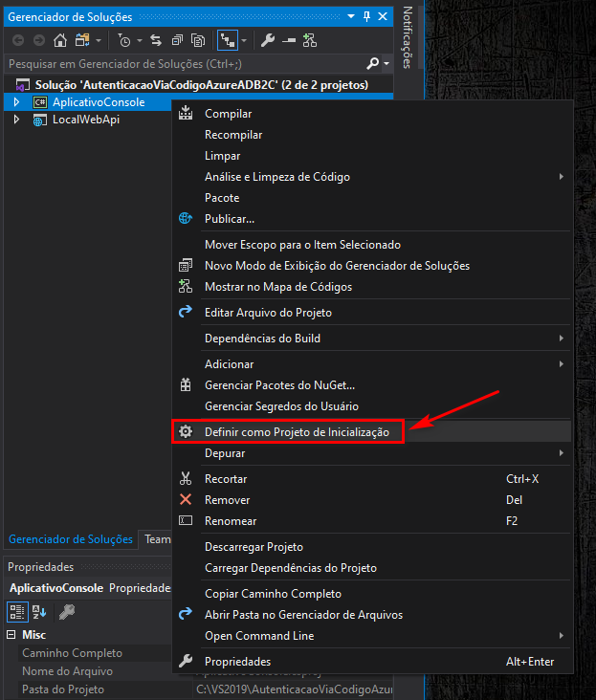Screen dimensions: 596x700
Task: Click the Solution Explorer search field
Action: pyautogui.click(x=182, y=63)
